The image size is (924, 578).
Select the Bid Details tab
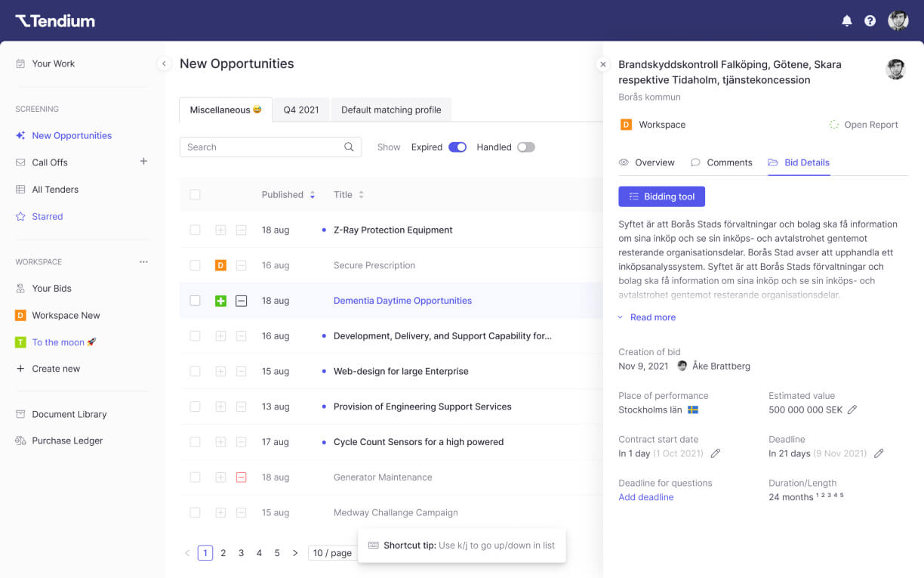pos(799,162)
